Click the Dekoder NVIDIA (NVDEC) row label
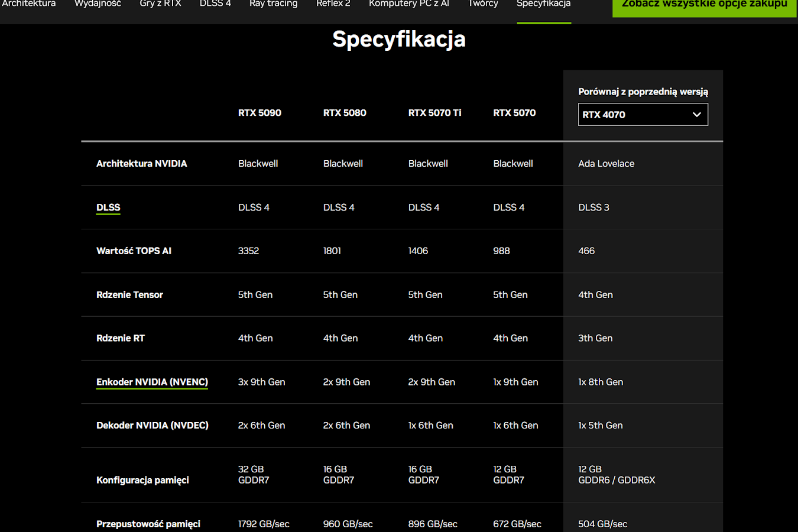 click(x=153, y=426)
